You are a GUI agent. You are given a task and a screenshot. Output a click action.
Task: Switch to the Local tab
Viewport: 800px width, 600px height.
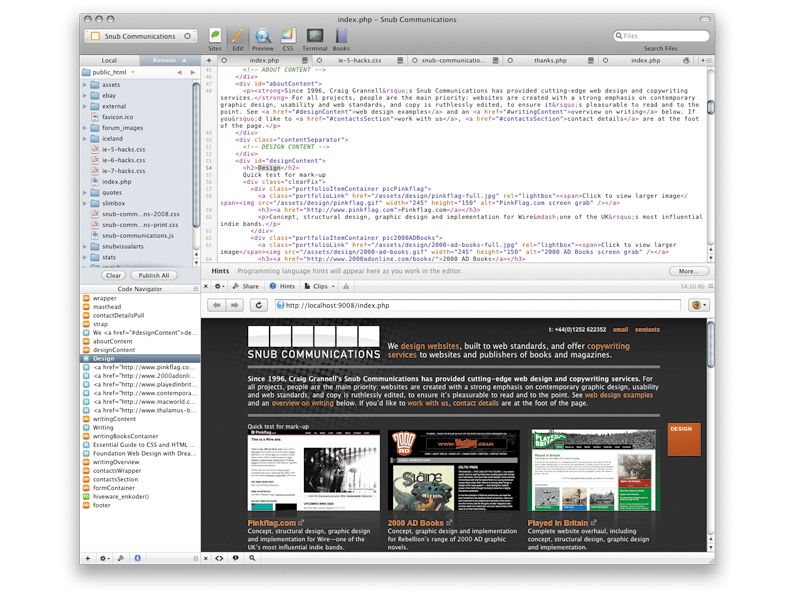point(109,60)
